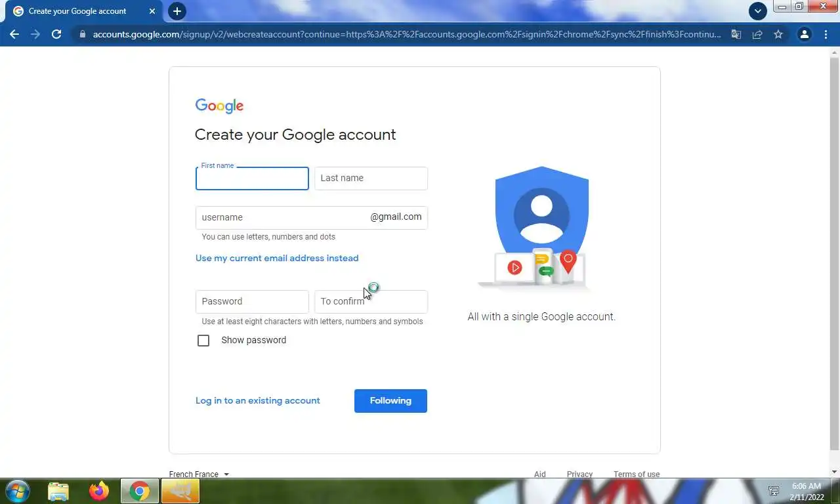Image resolution: width=840 pixels, height=504 pixels.
Task: Open the translate page icon
Action: pos(736,34)
